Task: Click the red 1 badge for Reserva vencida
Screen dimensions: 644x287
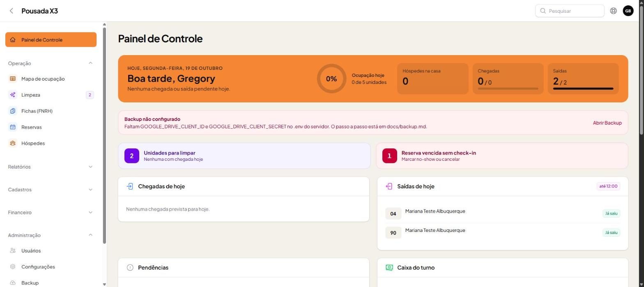Action: click(x=390, y=156)
